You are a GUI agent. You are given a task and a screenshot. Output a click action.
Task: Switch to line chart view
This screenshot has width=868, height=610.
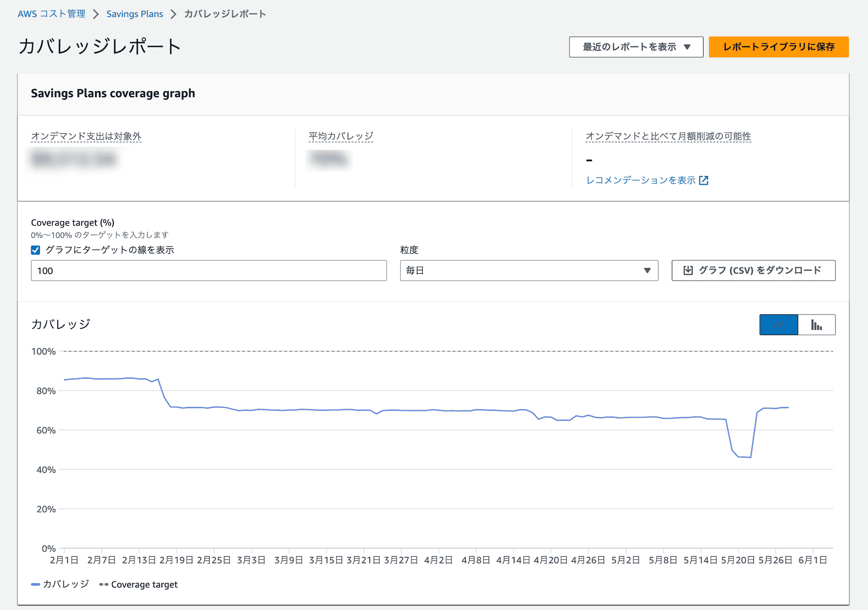pos(778,325)
